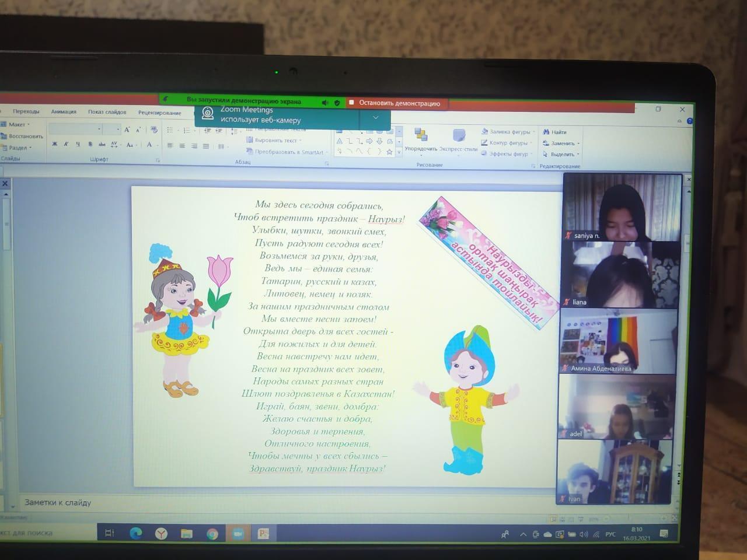Click the bulleted list icon
The image size is (747, 560).
170,130
